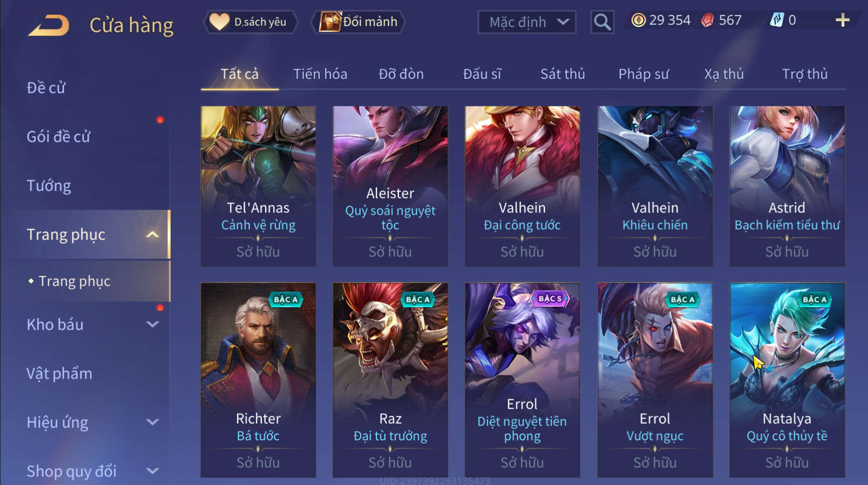
Task: Open D.sách yêu heart wishlist
Action: (x=250, y=22)
